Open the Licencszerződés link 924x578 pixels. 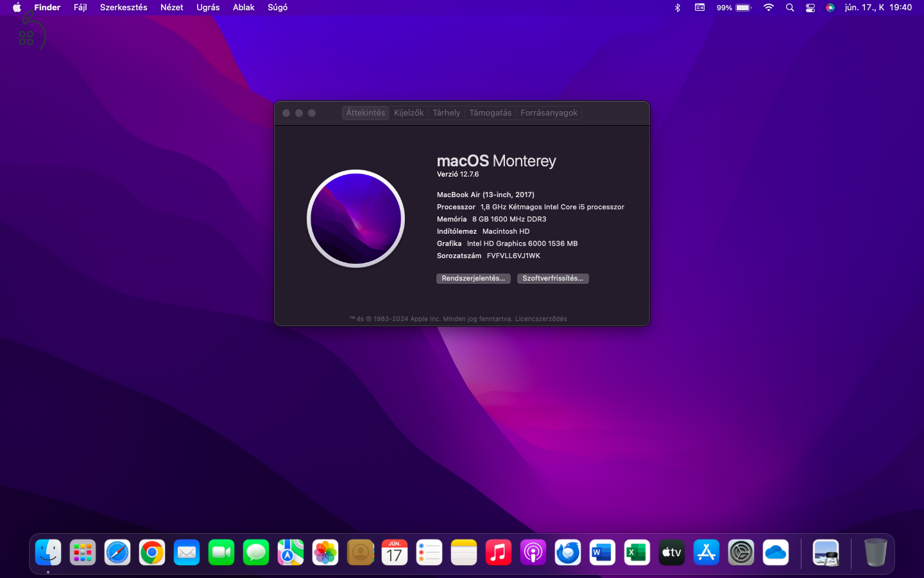[x=541, y=319]
